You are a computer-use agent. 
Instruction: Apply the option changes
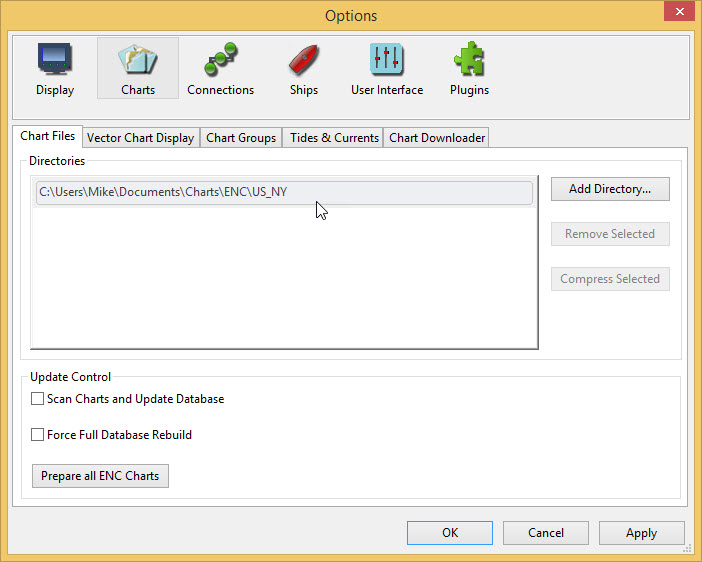[642, 533]
